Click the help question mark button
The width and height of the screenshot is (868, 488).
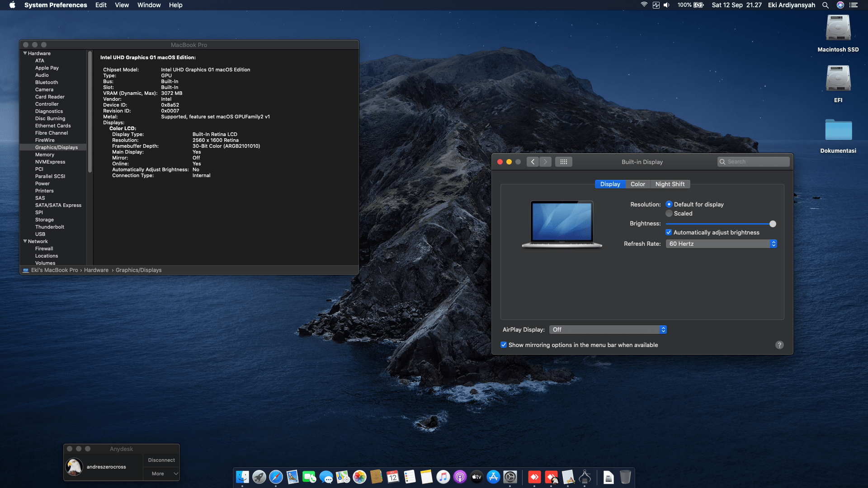click(779, 345)
